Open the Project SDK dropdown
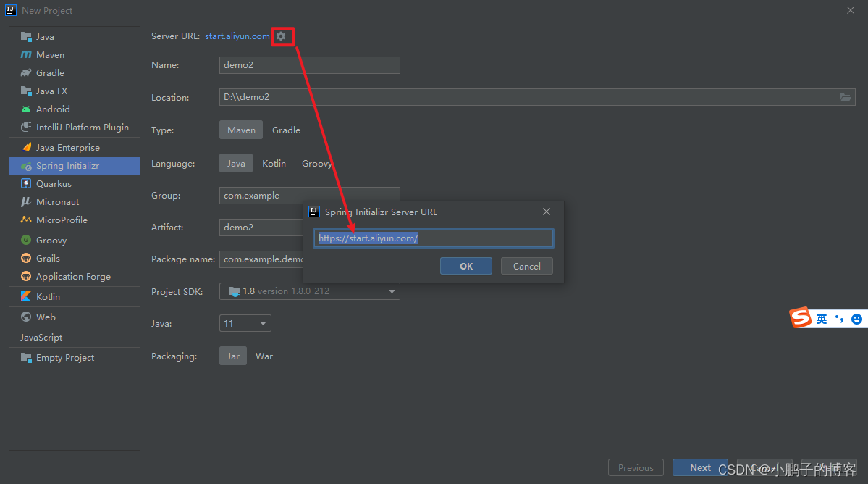This screenshot has height=484, width=868. (x=309, y=291)
